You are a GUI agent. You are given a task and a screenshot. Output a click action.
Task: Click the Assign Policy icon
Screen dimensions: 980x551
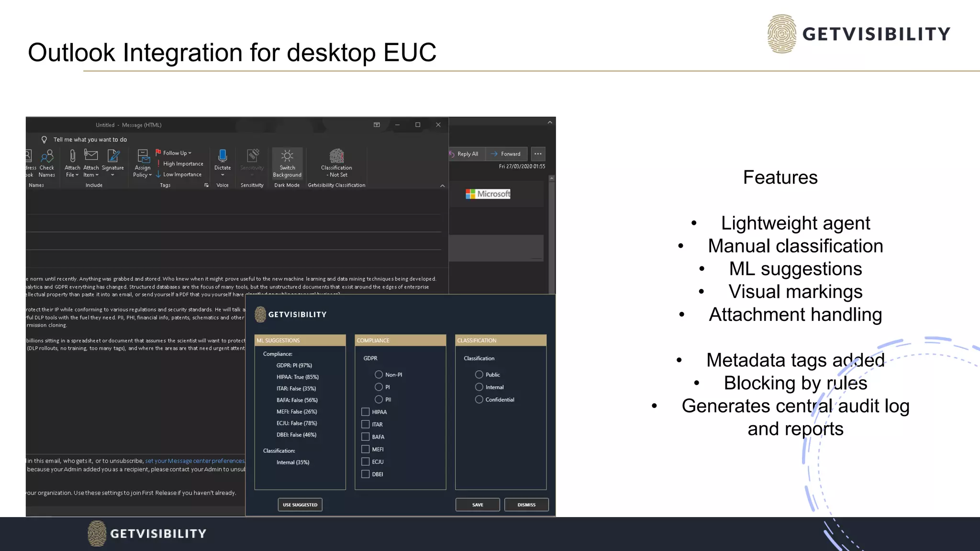click(x=143, y=156)
